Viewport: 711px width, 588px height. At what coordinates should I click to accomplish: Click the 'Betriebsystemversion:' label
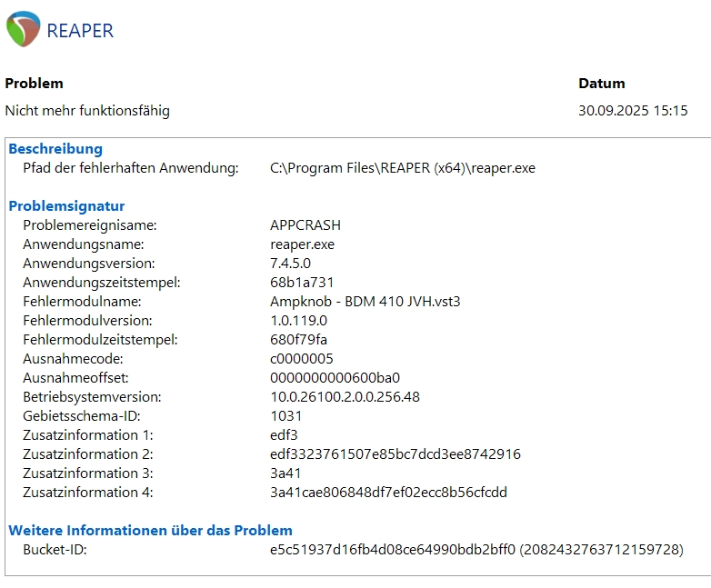pyautogui.click(x=92, y=396)
